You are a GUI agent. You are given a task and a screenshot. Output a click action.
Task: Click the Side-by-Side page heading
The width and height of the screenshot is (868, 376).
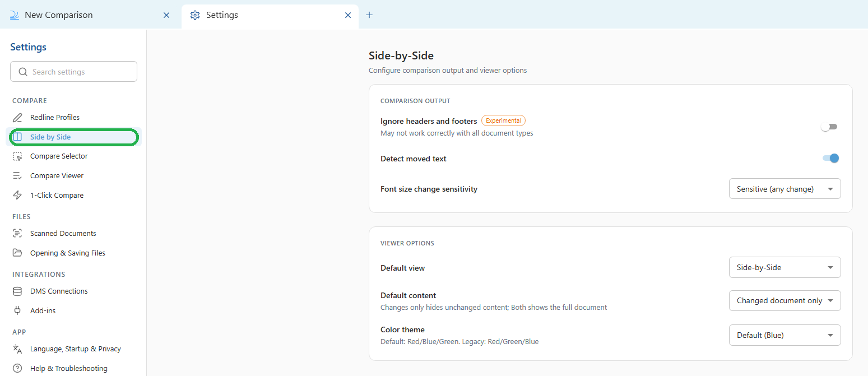(x=401, y=55)
